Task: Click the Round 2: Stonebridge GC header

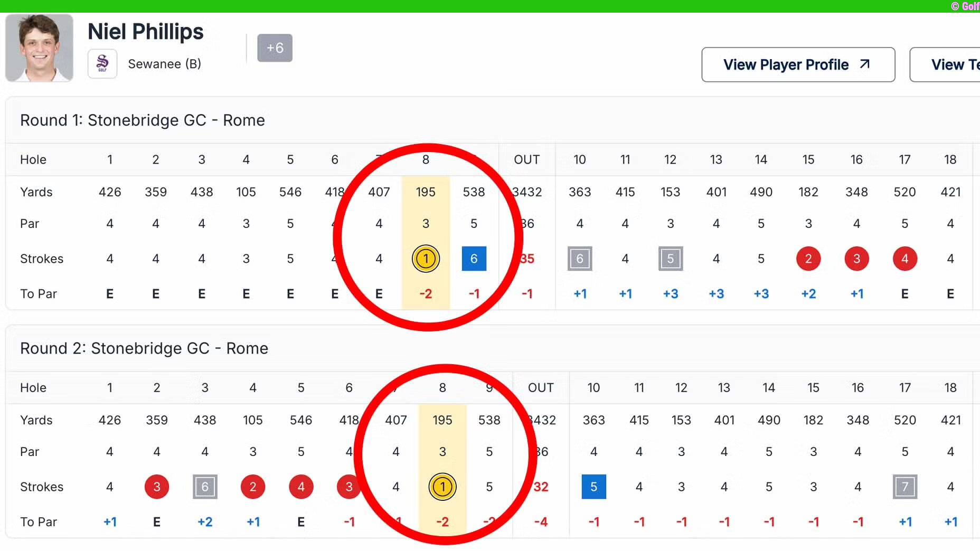Action: 144,348
